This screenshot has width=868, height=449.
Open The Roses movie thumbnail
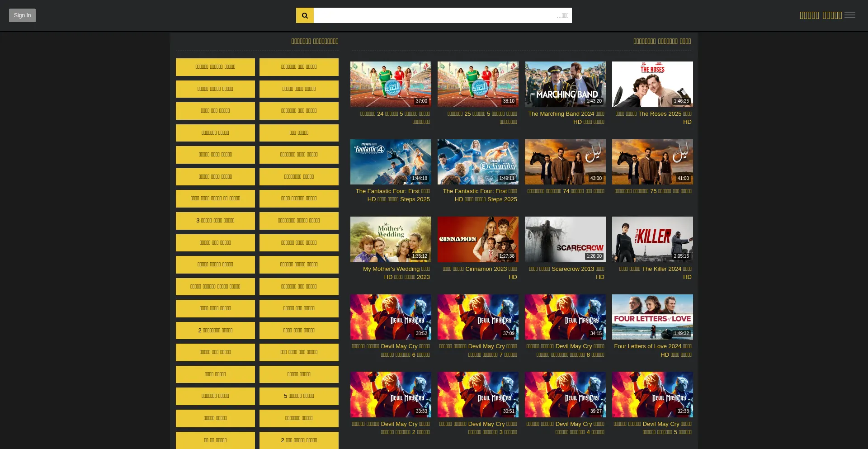tap(652, 84)
